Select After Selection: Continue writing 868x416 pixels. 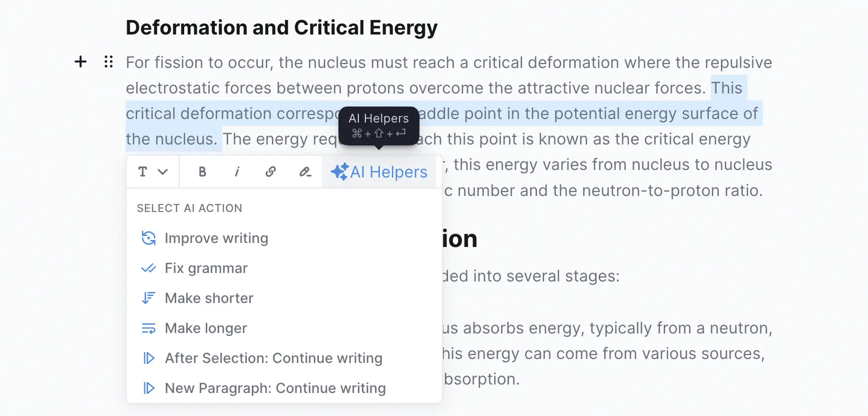pyautogui.click(x=273, y=358)
